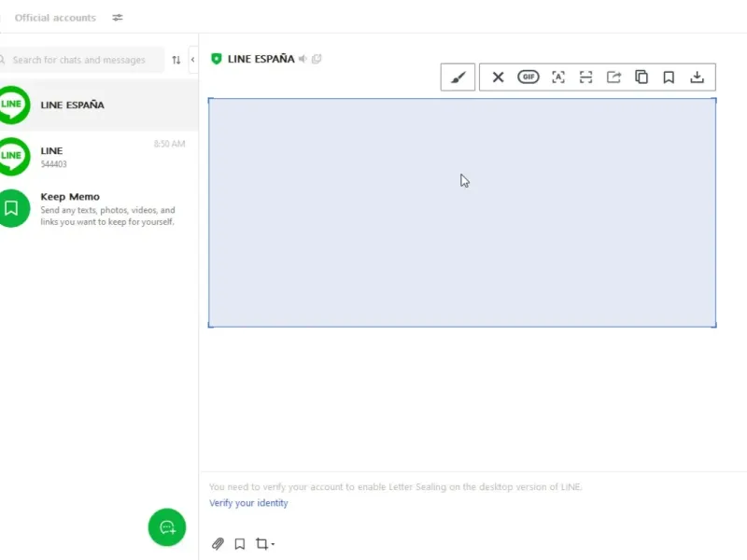Scan QR code in captured area
The image size is (747, 560).
click(586, 77)
